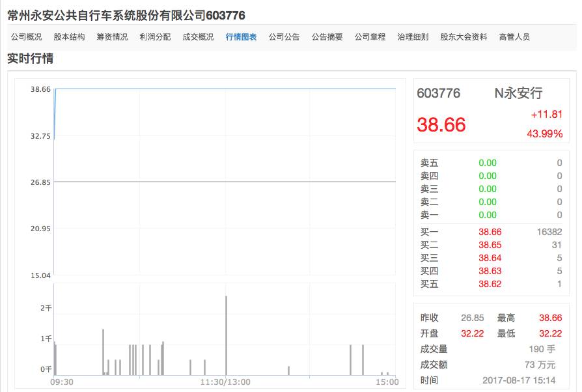Click the 15.04 price axis label
Screen dimensions: 582x392
click(x=40, y=275)
